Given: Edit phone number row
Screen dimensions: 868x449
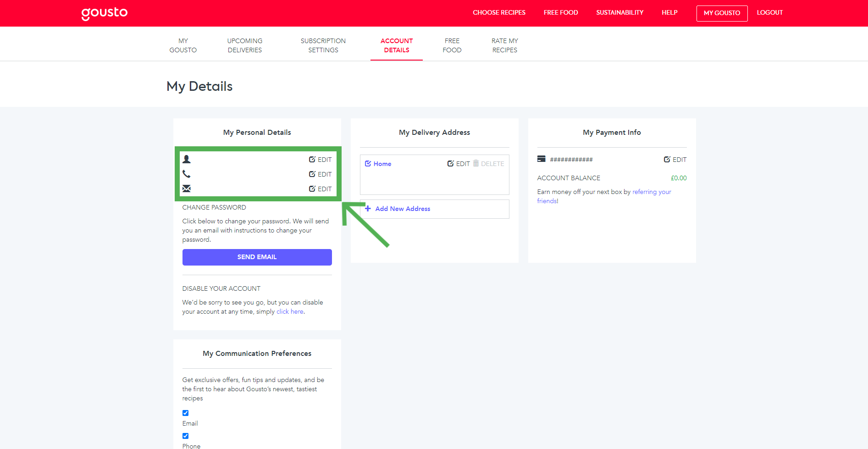Looking at the screenshot, I should [x=320, y=174].
